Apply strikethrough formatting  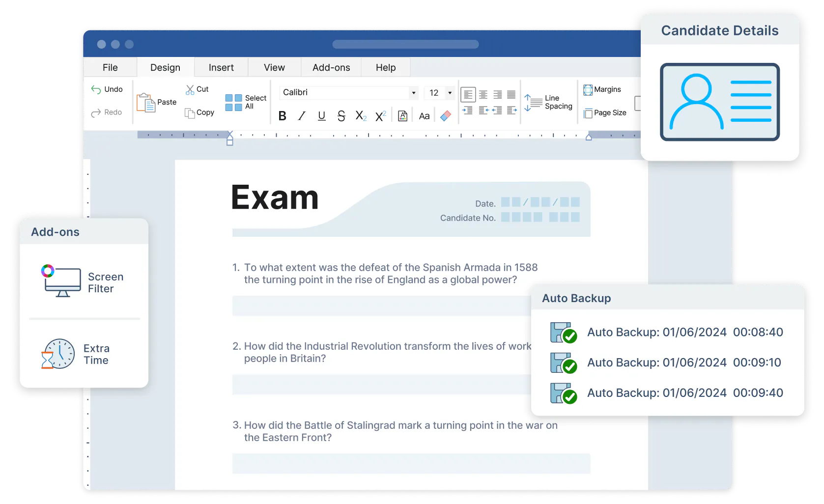click(341, 115)
